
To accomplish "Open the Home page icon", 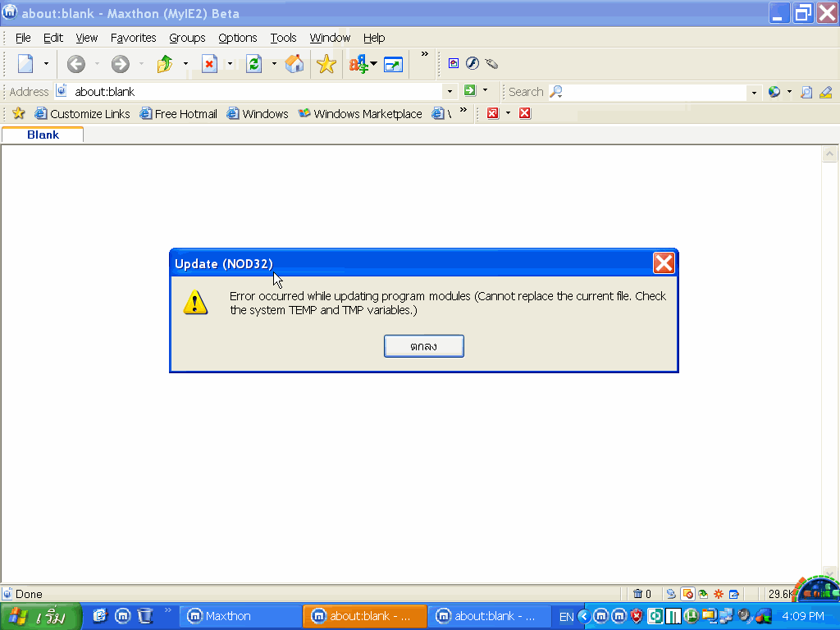I will (294, 64).
